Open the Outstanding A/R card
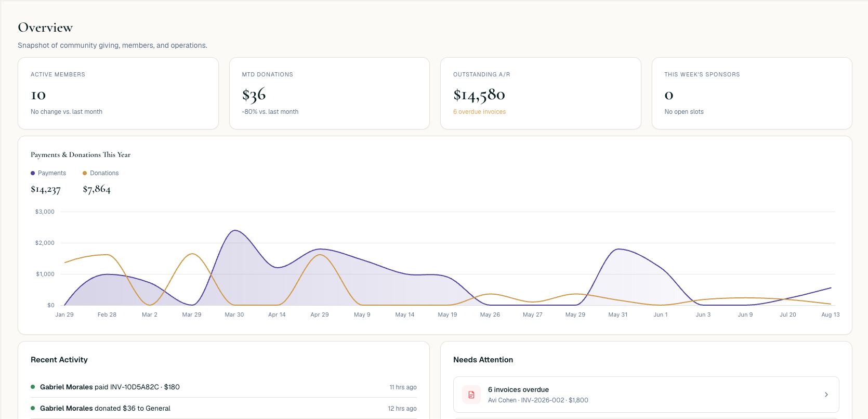Image resolution: width=868 pixels, height=419 pixels. 541,93
